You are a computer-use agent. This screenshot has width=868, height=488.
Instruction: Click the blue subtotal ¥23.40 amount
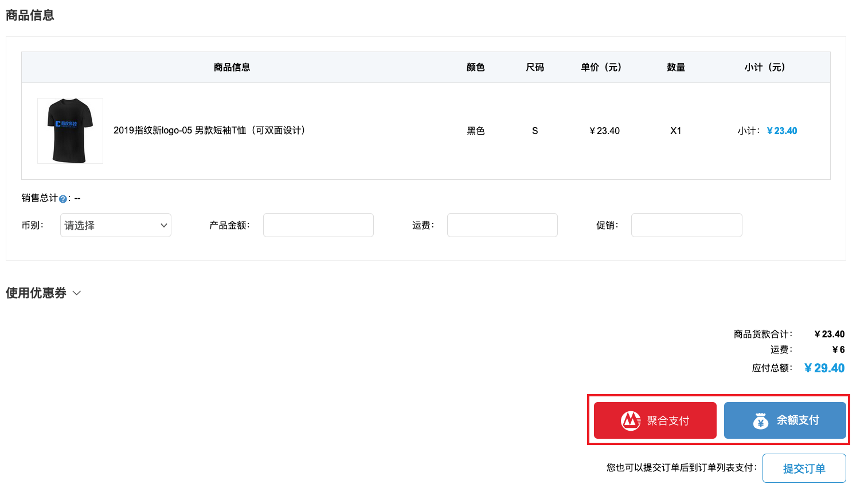[782, 131]
